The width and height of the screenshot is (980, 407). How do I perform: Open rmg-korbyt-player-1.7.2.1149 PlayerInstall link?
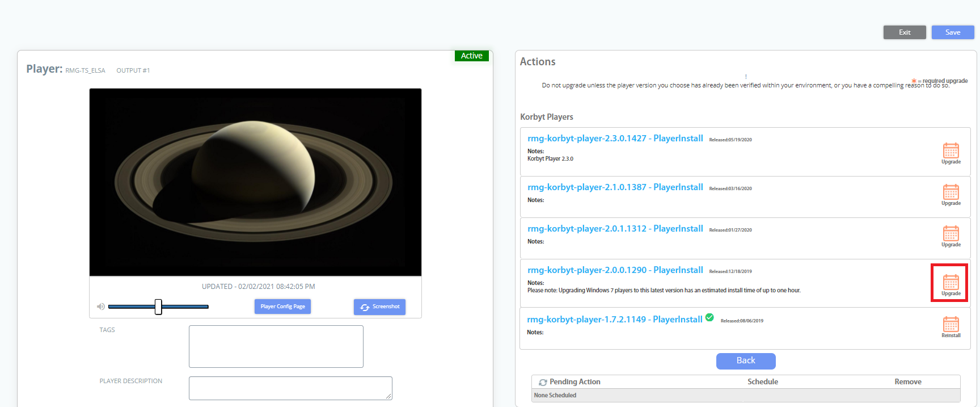coord(615,320)
